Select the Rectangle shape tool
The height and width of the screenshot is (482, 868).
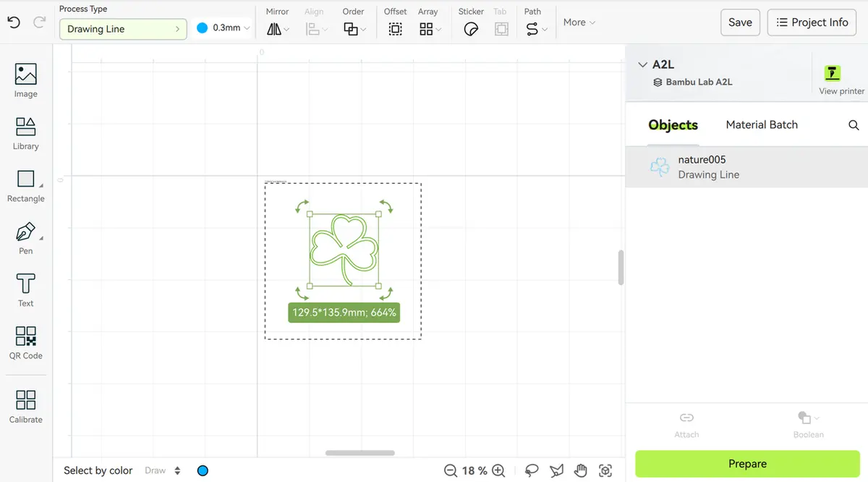25,186
